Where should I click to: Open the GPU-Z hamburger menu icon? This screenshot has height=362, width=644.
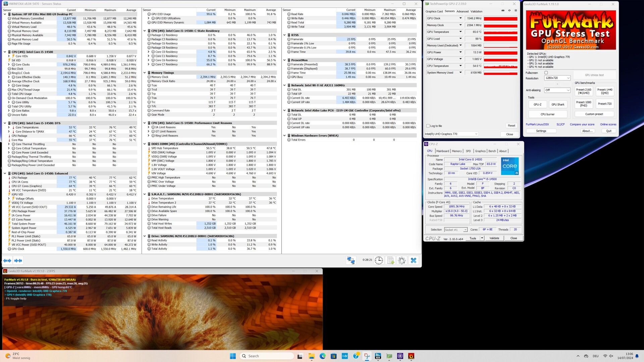click(516, 11)
